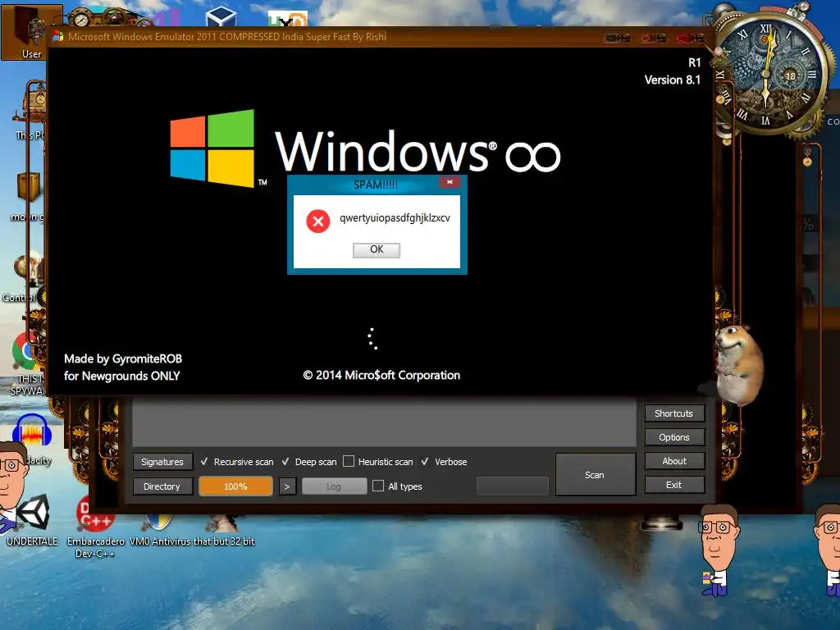
Task: Click the loading spinner dots in emulator
Action: coord(372,339)
